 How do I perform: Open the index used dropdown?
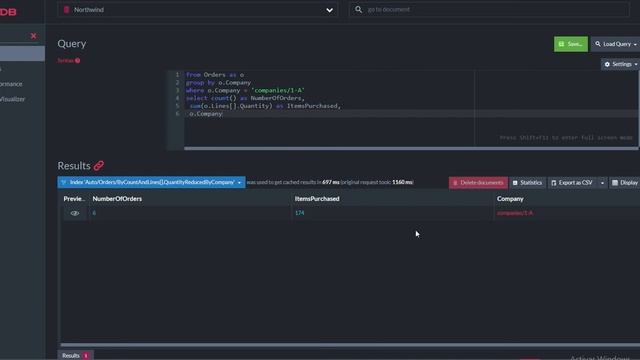151,182
